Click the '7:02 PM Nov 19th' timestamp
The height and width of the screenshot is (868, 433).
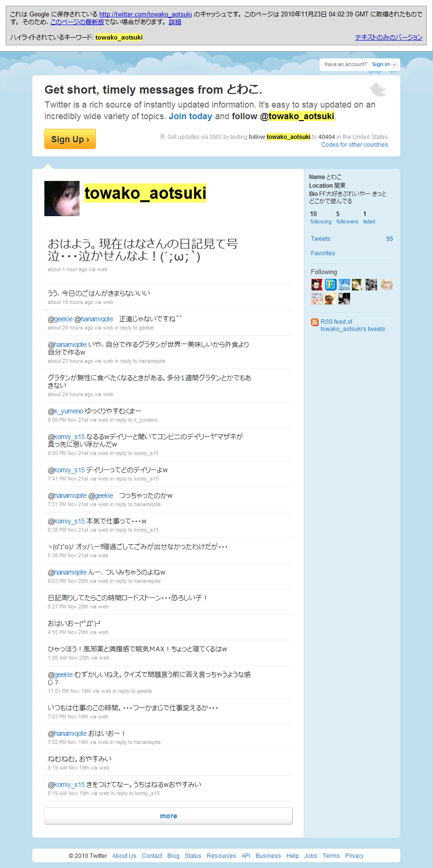click(68, 743)
